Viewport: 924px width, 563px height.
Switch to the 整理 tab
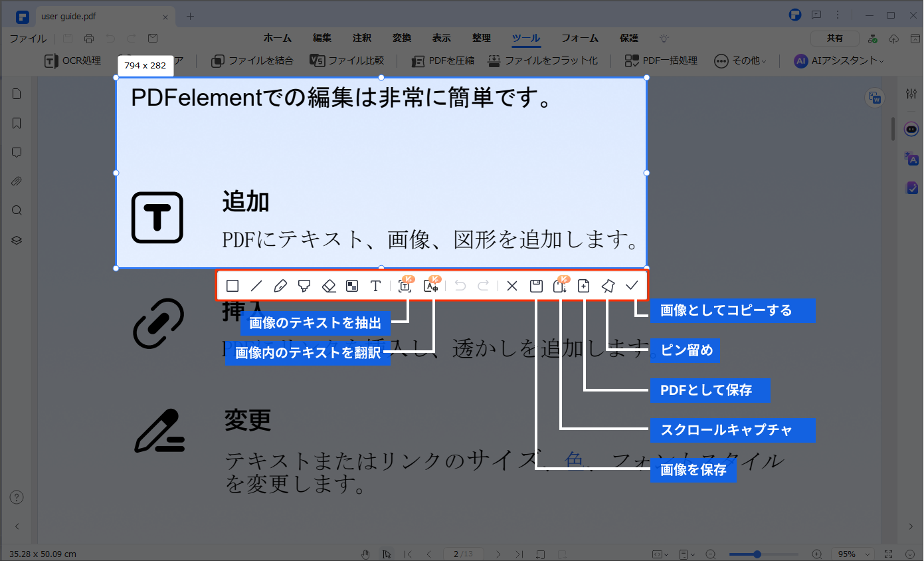(x=482, y=39)
